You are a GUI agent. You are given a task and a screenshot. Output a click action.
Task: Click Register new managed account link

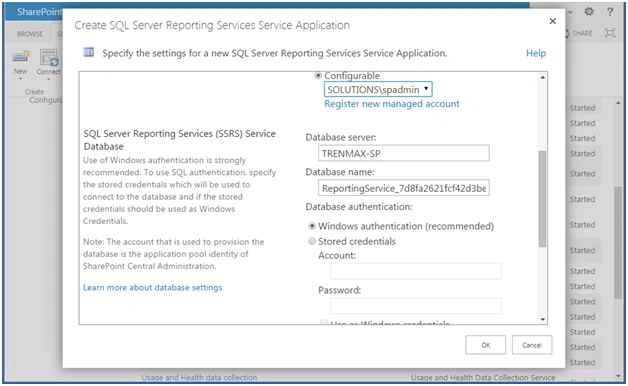[x=392, y=104]
